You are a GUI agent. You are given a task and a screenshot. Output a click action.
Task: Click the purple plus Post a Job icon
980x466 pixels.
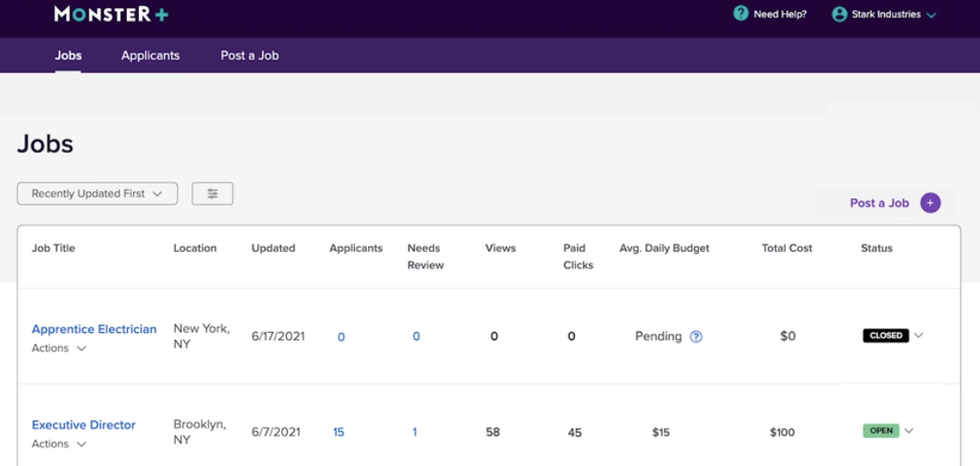pyautogui.click(x=930, y=203)
